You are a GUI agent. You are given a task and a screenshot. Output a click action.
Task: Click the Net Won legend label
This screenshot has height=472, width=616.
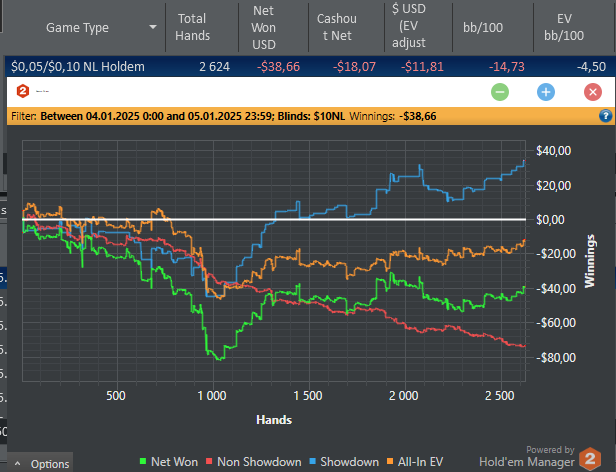[x=174, y=462]
